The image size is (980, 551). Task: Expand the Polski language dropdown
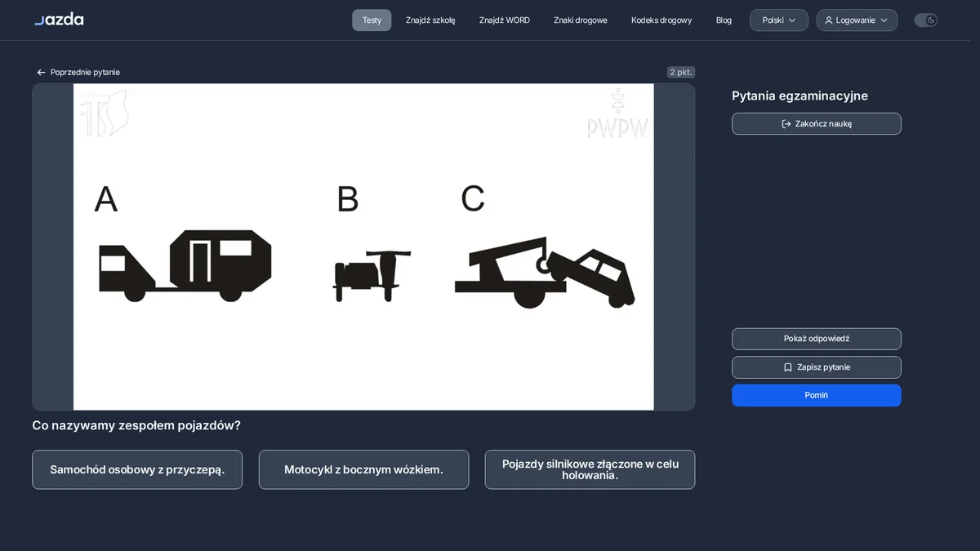(779, 20)
